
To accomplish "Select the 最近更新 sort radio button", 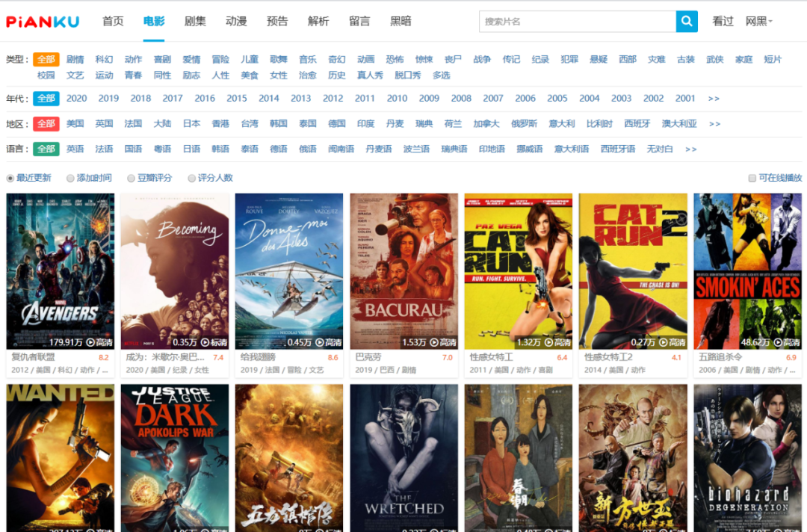I will pos(10,178).
